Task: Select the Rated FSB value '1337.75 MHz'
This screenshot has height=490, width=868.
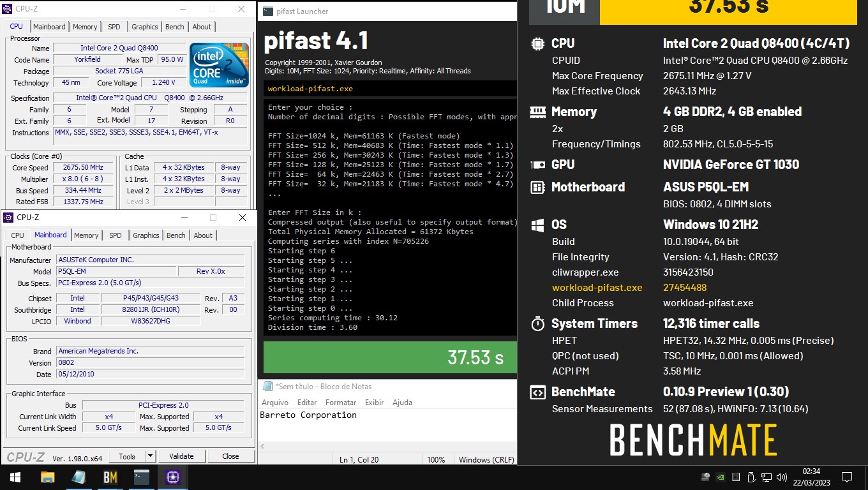Action: [83, 202]
